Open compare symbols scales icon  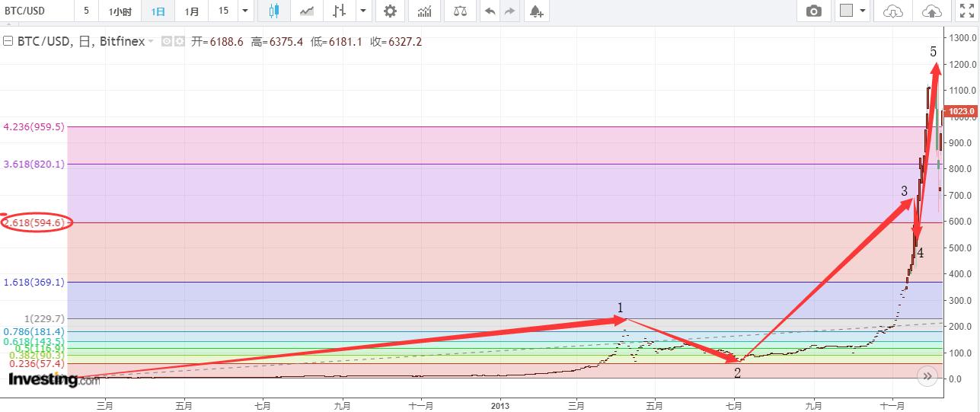[x=460, y=11]
